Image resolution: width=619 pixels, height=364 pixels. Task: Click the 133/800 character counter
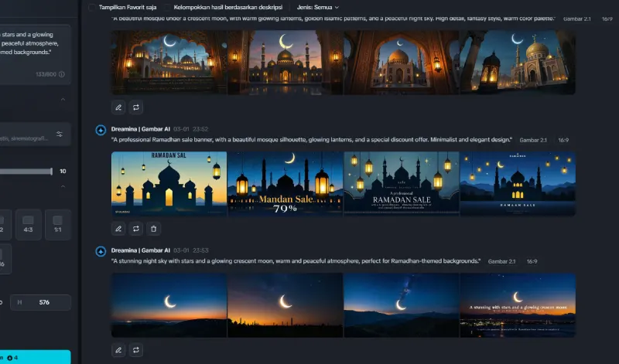pyautogui.click(x=46, y=74)
